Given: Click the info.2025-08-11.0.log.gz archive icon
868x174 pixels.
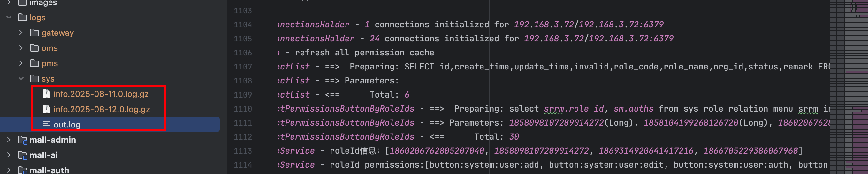Looking at the screenshot, I should (47, 94).
